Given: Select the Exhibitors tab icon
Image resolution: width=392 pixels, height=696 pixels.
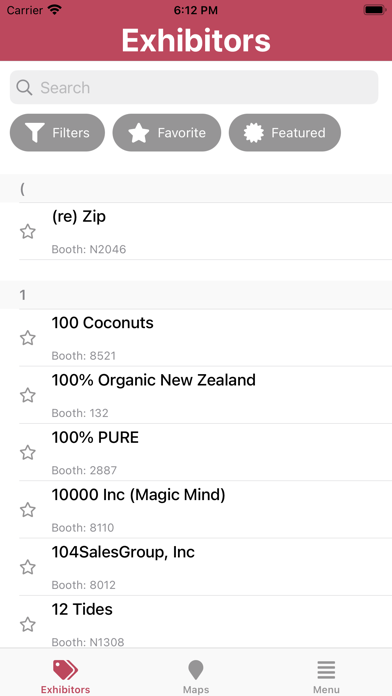Looking at the screenshot, I should point(65,670).
